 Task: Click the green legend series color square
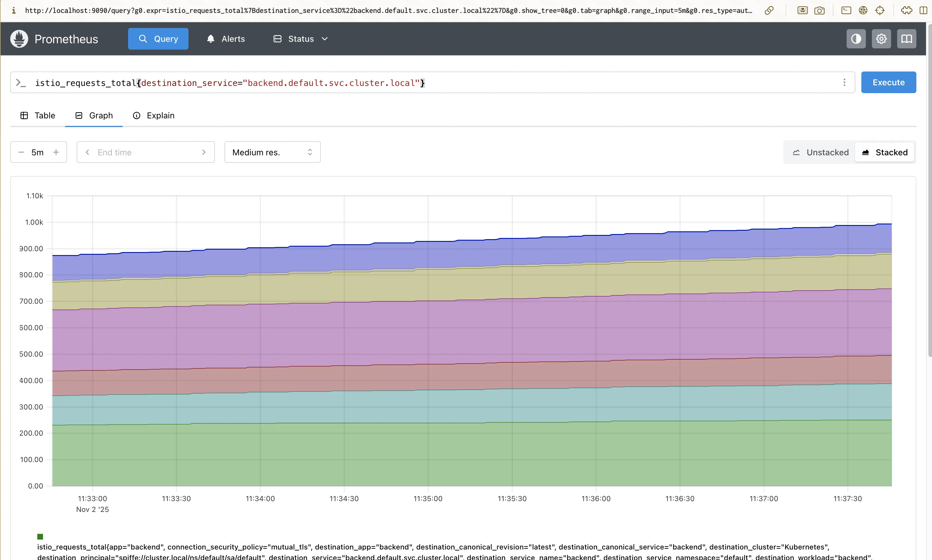pos(40,537)
